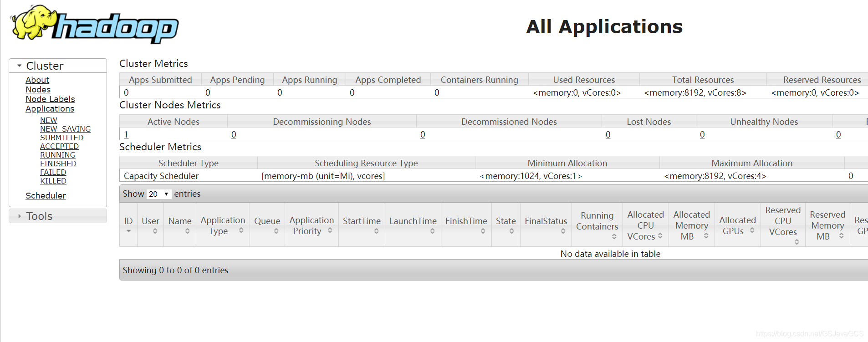Click the Unhealthy Nodes count link
The height and width of the screenshot is (342, 868).
tap(702, 134)
